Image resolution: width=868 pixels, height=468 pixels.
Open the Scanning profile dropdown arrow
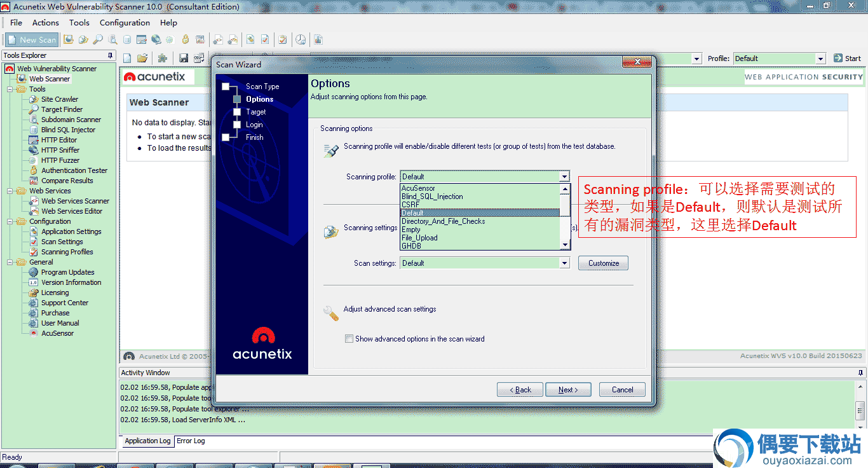(x=564, y=177)
